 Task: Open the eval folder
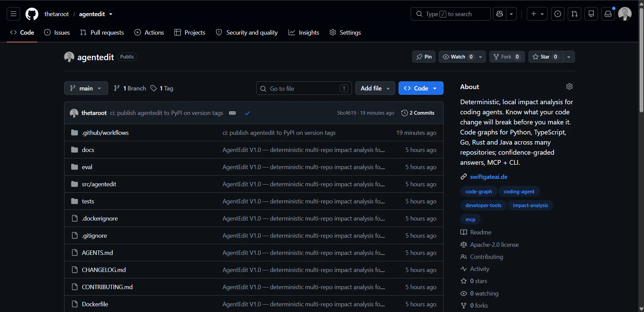tap(87, 167)
